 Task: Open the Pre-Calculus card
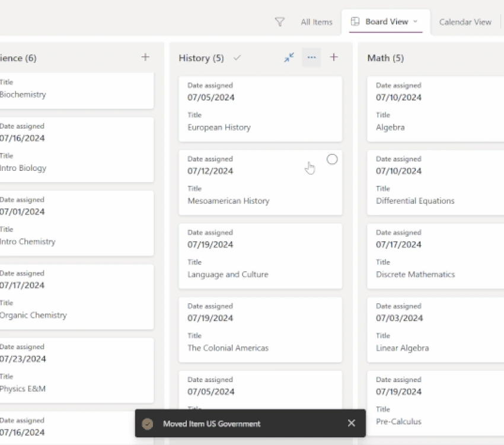pyautogui.click(x=436, y=403)
